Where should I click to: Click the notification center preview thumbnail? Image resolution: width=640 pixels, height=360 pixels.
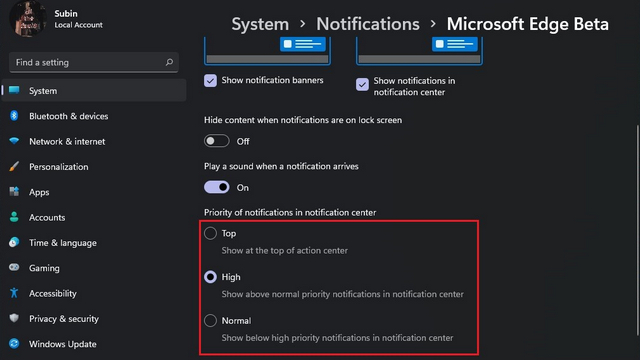click(x=419, y=51)
